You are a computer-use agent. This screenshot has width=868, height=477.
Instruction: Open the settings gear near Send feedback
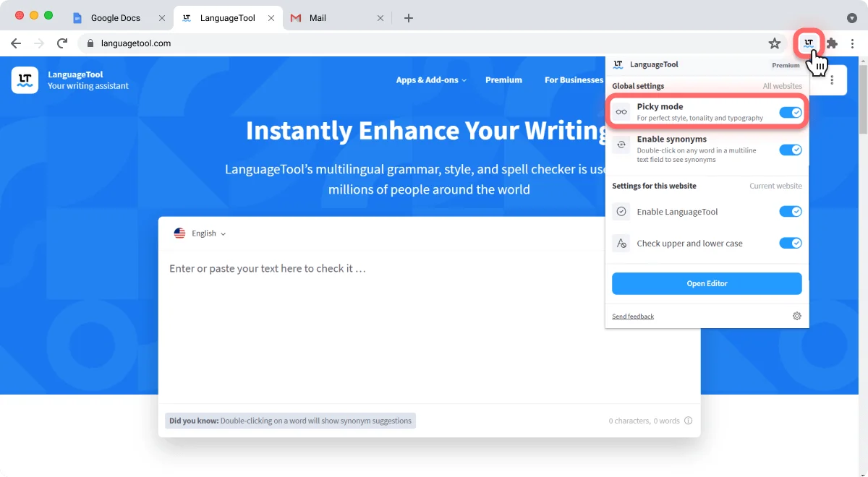click(x=796, y=316)
